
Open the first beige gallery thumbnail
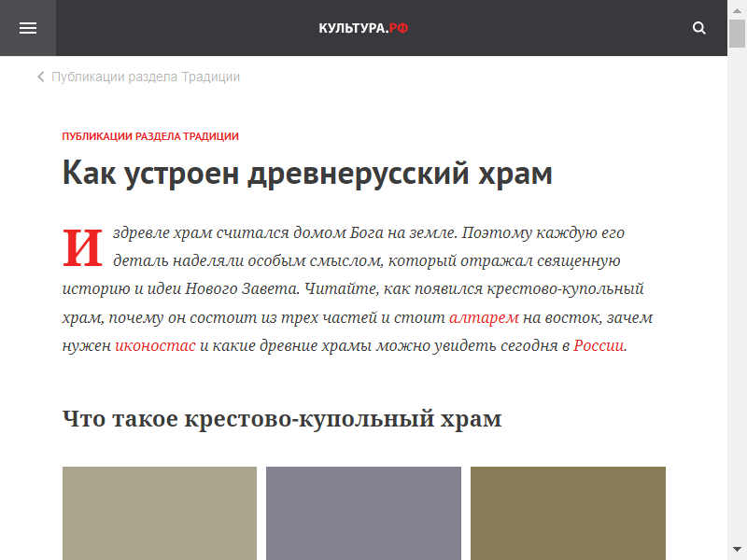(x=160, y=513)
